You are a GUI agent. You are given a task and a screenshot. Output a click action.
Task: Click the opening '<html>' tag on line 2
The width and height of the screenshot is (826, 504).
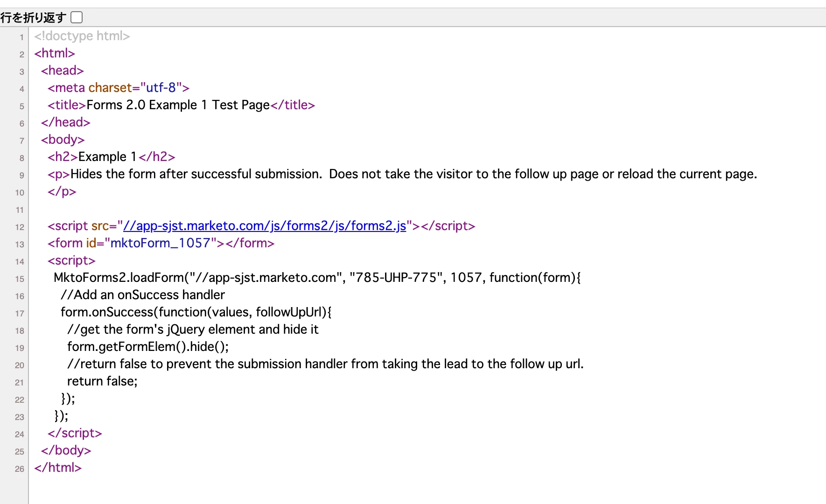click(55, 53)
